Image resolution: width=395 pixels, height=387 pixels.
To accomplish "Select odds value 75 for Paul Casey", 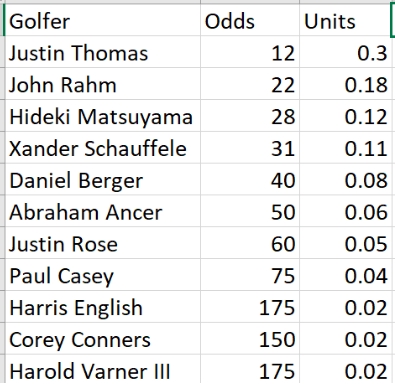I will click(250, 275).
